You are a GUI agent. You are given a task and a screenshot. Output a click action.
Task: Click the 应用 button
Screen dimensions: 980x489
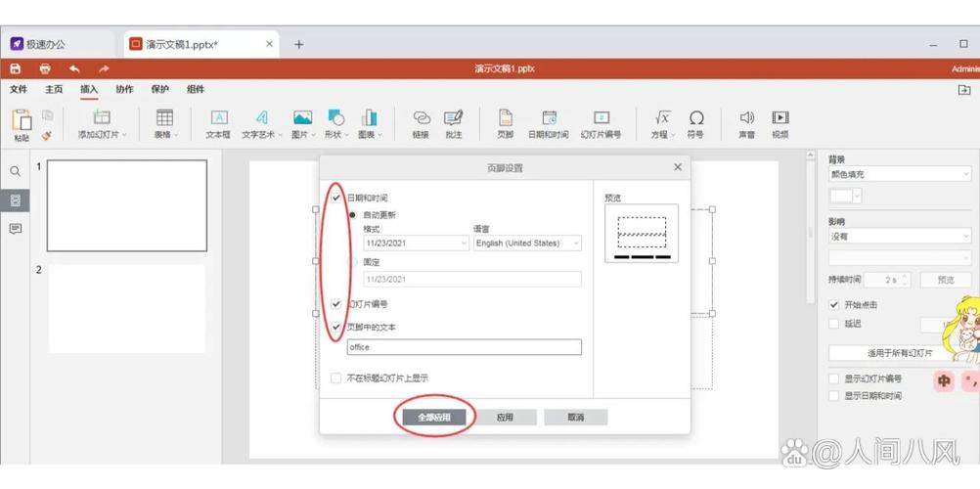[505, 417]
